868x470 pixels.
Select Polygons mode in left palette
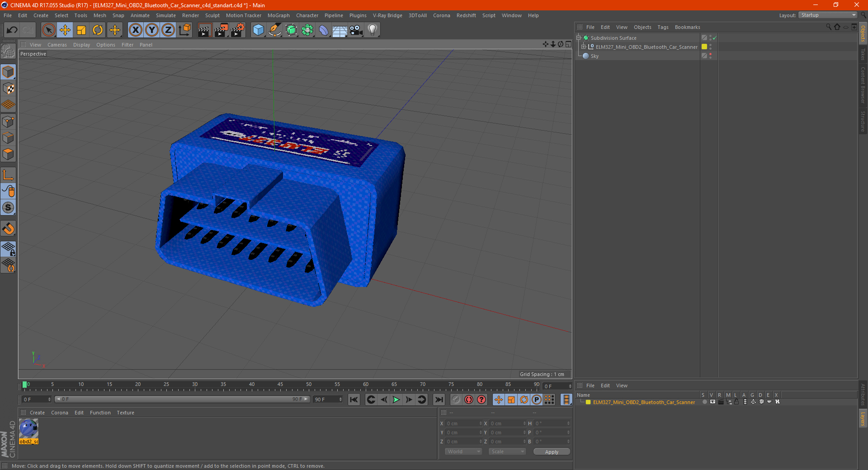point(8,154)
